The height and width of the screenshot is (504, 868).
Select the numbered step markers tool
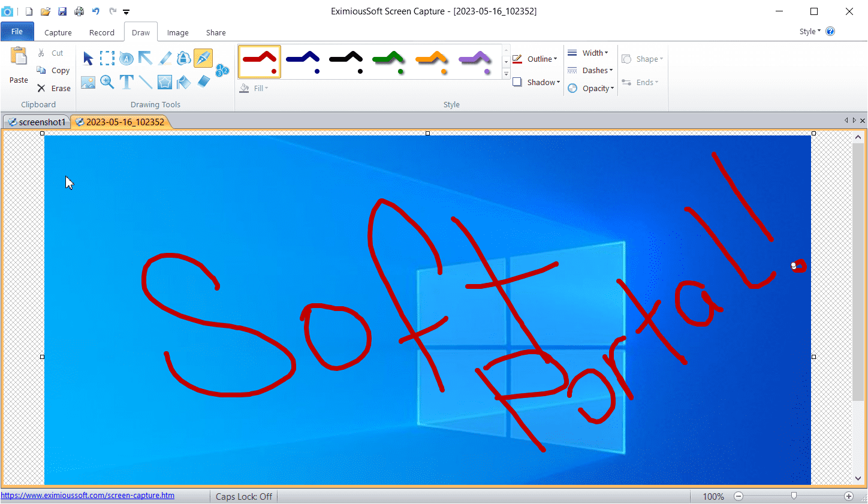222,70
